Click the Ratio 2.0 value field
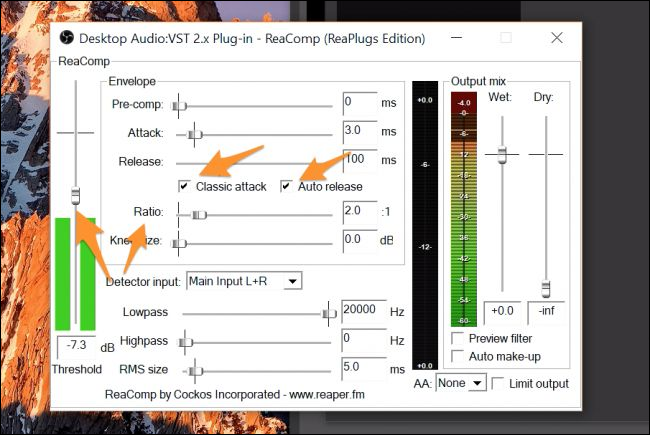The height and width of the screenshot is (435, 650). pos(360,212)
